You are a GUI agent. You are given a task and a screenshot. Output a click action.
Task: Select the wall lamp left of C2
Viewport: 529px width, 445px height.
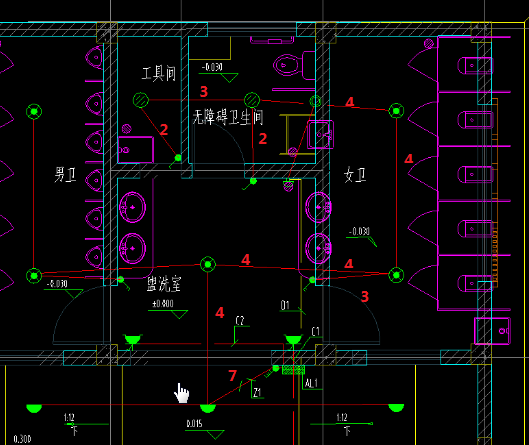(x=133, y=339)
